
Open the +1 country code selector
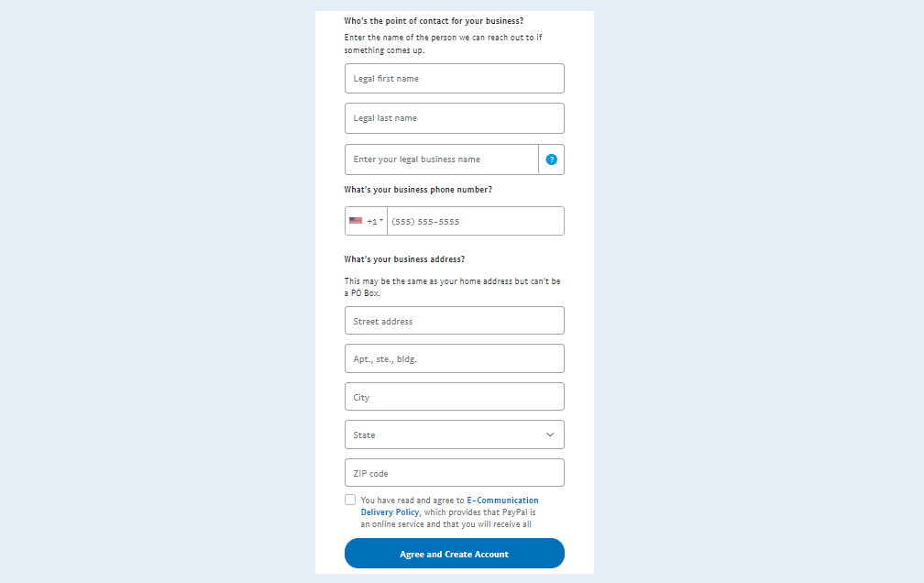pos(366,221)
